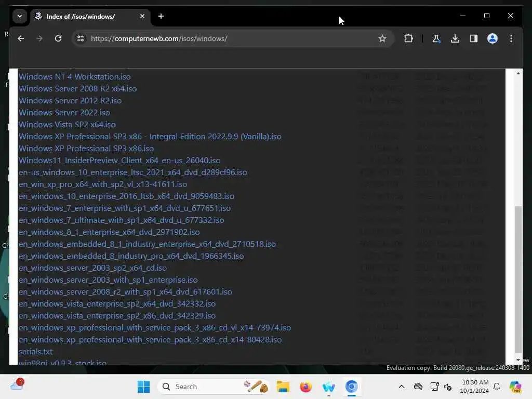This screenshot has height=399, width=532.
Task: Open en_windows_vista_enterprise_sp2_x64 link
Action: [117, 303]
